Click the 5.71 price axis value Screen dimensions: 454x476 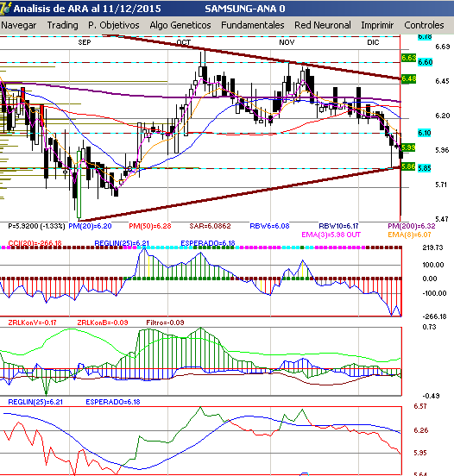(441, 185)
